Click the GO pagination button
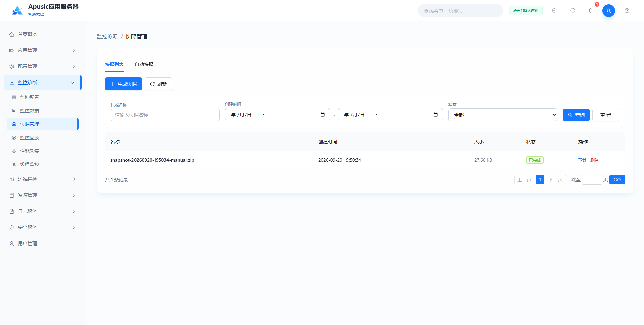Screen dimensions: 644x325 (617, 180)
